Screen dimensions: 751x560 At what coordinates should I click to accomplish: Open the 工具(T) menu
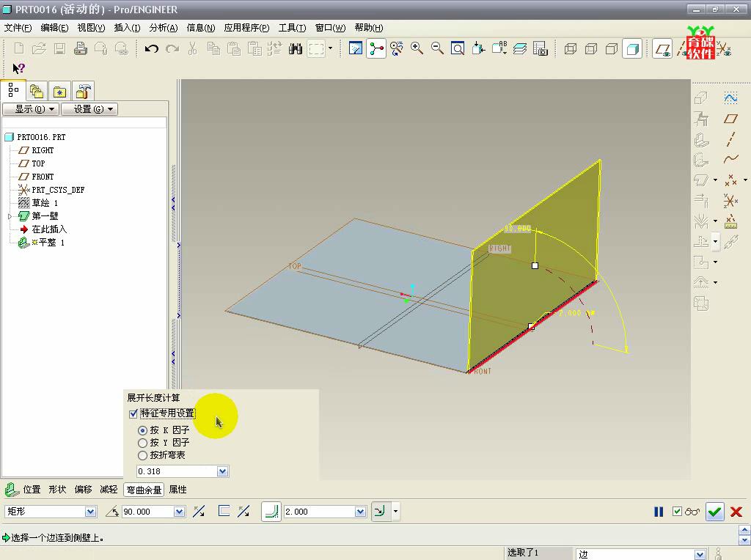pos(292,28)
